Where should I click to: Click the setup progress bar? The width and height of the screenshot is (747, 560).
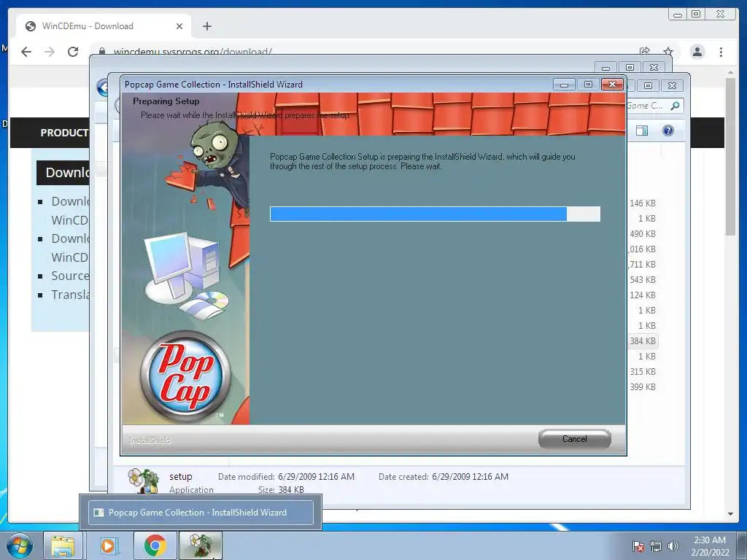(435, 214)
